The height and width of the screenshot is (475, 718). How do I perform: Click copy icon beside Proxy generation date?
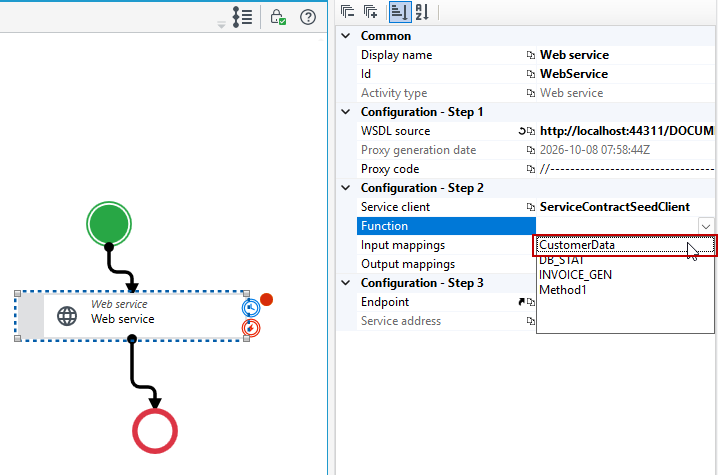pyautogui.click(x=531, y=150)
